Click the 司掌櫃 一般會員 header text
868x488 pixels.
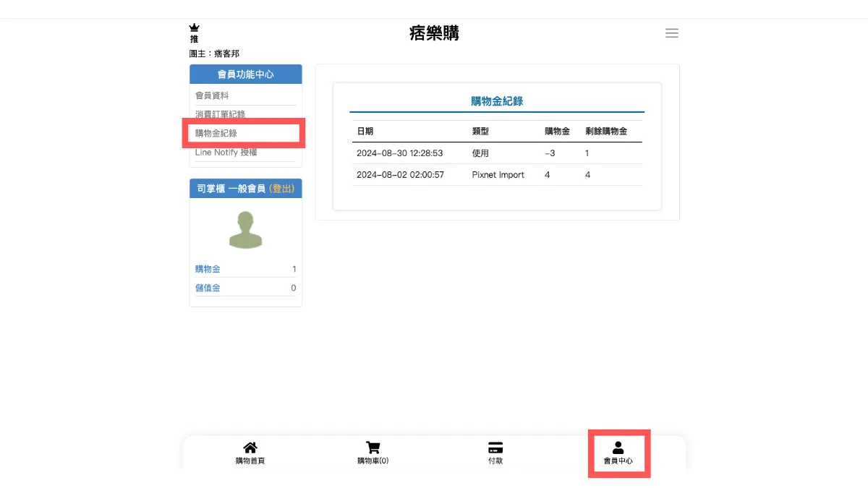coord(231,189)
